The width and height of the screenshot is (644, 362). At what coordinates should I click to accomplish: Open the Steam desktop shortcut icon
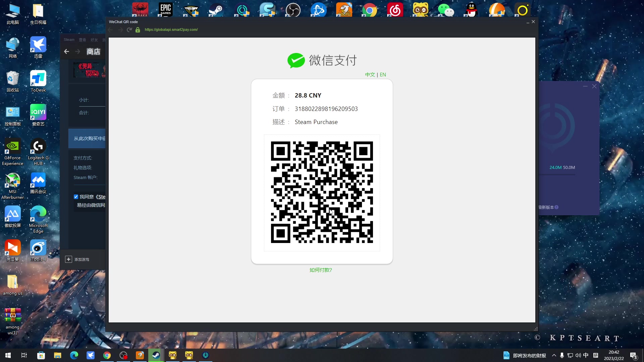click(x=216, y=9)
